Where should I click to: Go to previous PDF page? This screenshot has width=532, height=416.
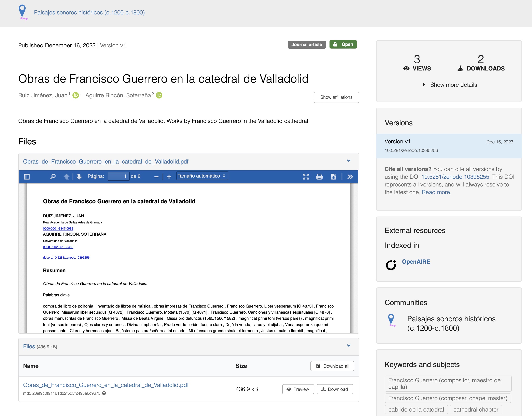(66, 177)
